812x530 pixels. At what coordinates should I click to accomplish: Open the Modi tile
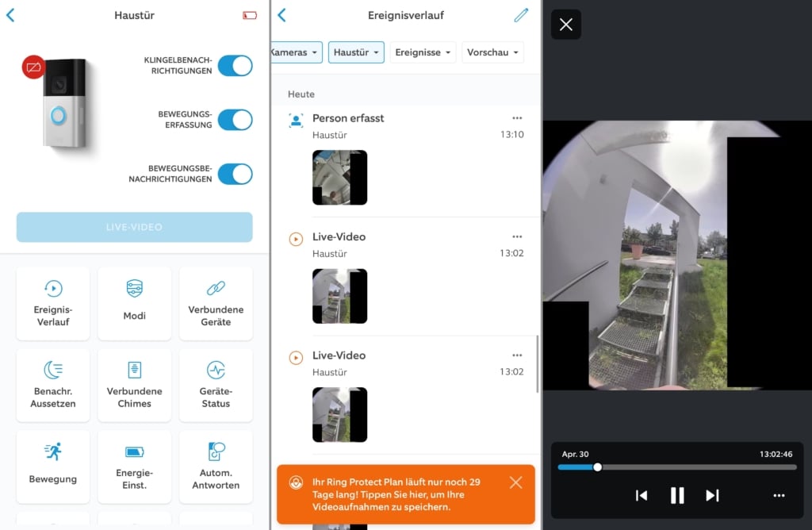(135, 303)
